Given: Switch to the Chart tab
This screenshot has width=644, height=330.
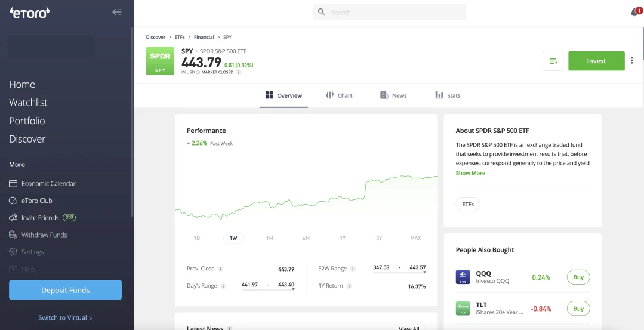Looking at the screenshot, I should point(339,95).
